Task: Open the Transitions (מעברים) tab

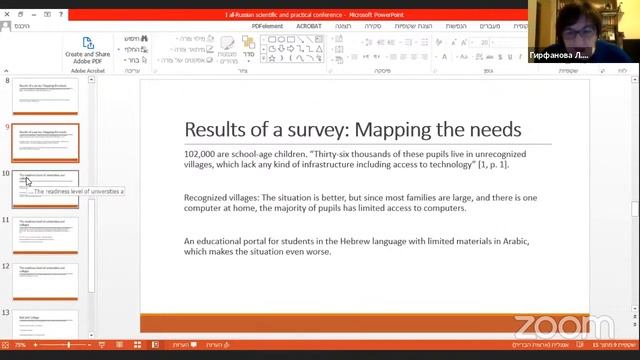Action: (490, 26)
